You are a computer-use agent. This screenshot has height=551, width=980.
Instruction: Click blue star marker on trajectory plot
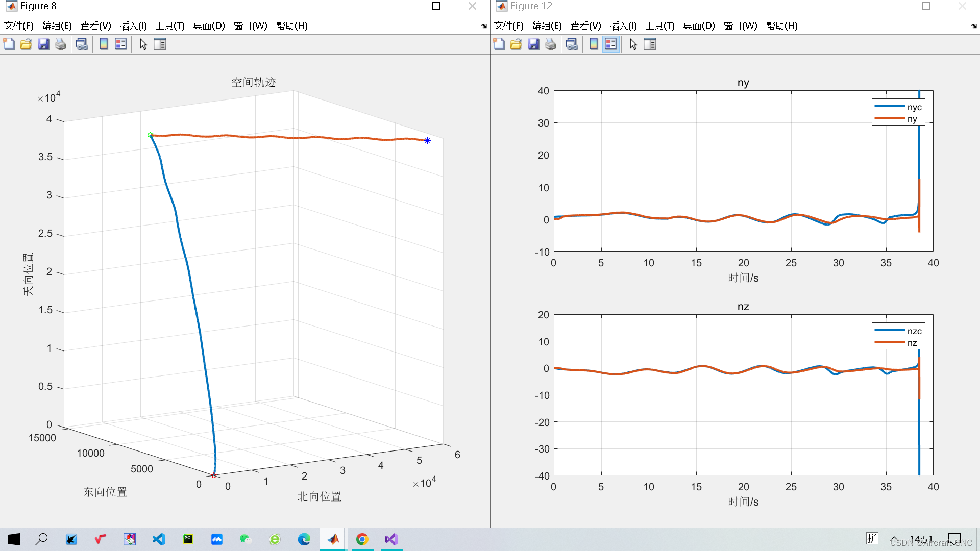[x=427, y=140]
